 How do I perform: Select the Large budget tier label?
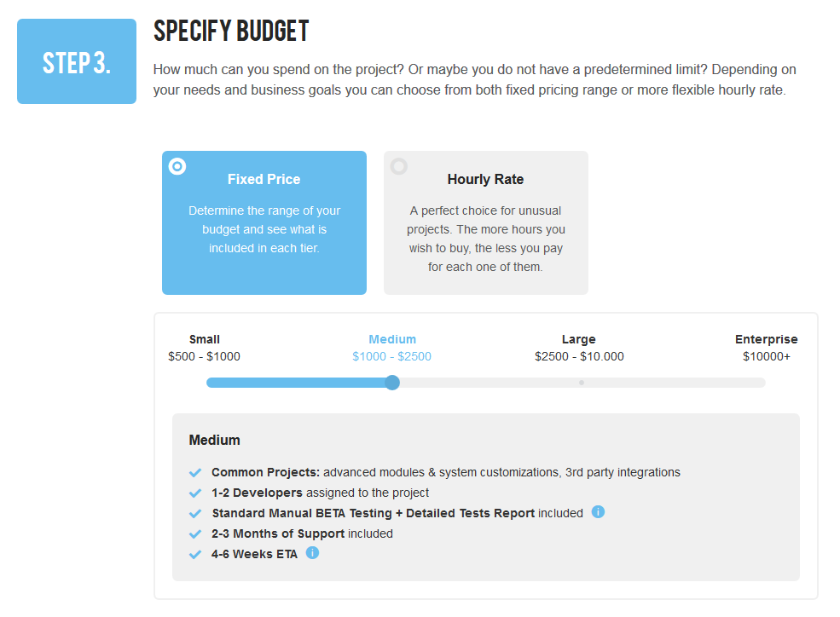[x=578, y=339]
